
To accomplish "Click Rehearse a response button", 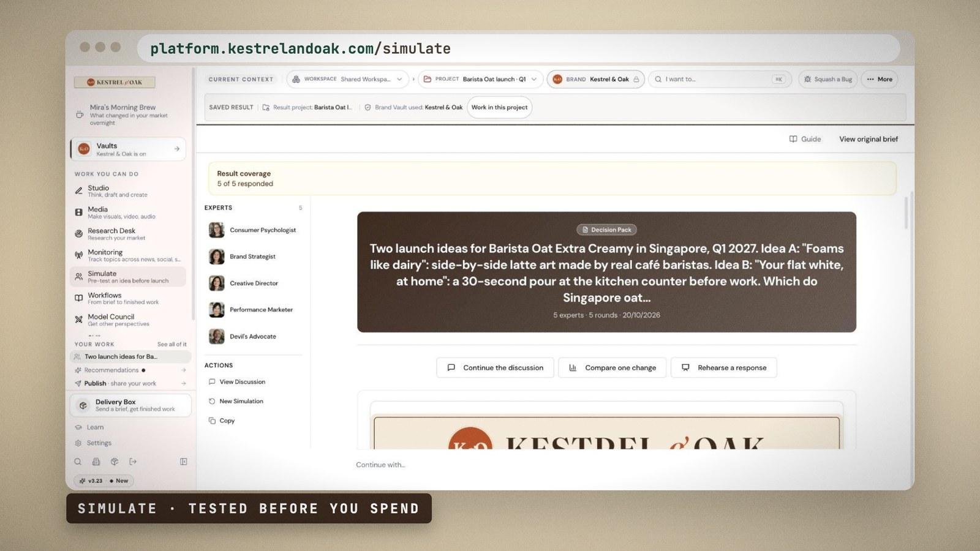I will click(723, 367).
